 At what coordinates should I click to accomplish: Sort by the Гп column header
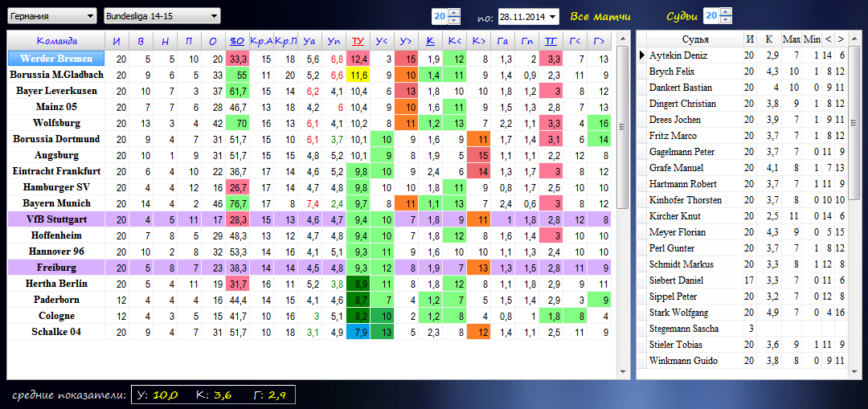[527, 41]
